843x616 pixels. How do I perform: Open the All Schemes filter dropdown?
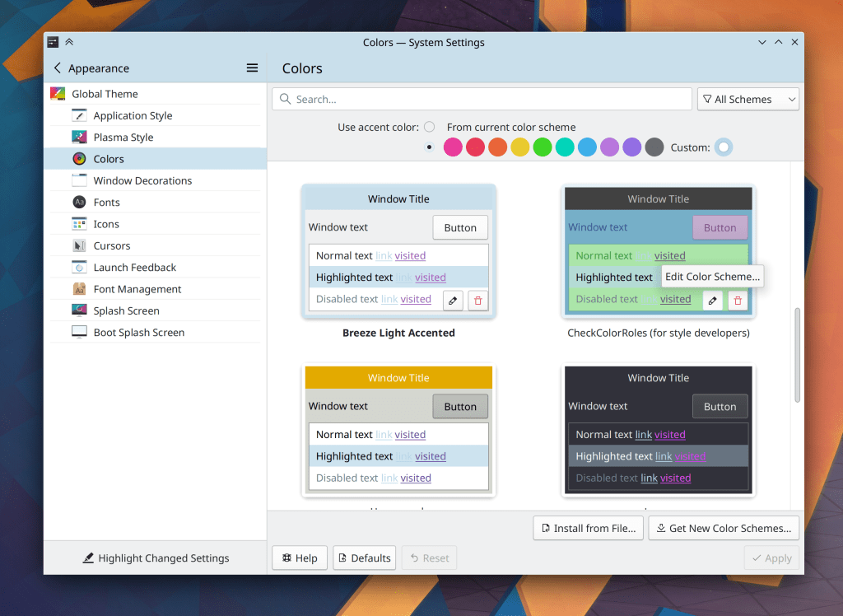pos(748,100)
